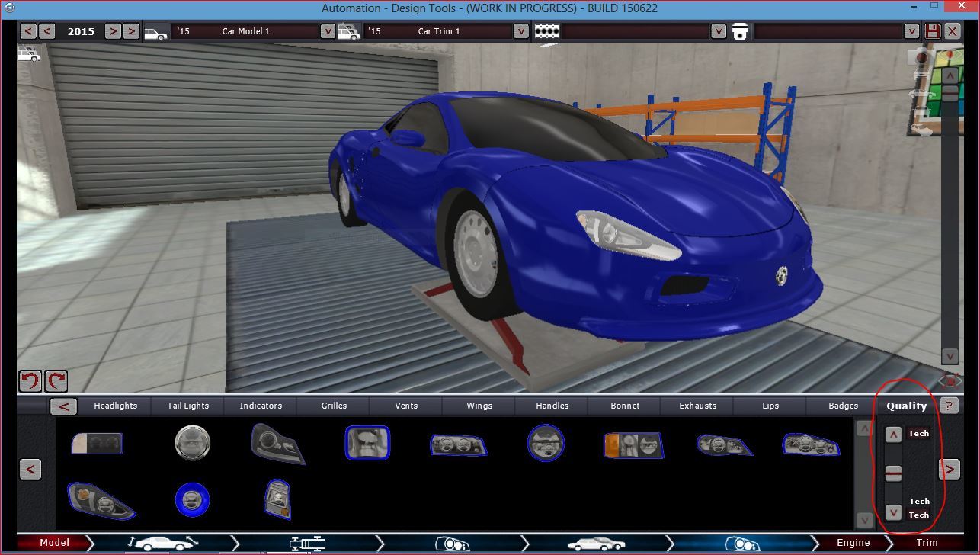
Task: Click the question mark help button
Action: (949, 406)
